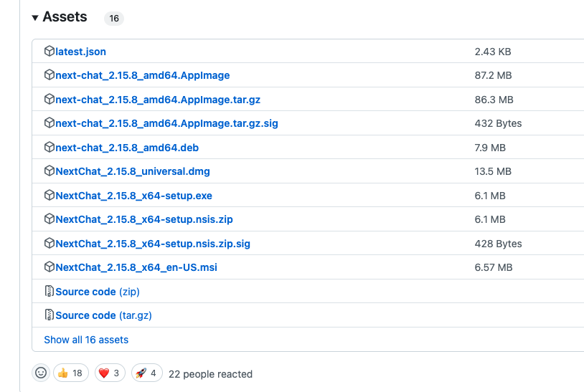
Task: Click package icon beside AppImage.tar.gz.sig asset
Action: click(50, 123)
